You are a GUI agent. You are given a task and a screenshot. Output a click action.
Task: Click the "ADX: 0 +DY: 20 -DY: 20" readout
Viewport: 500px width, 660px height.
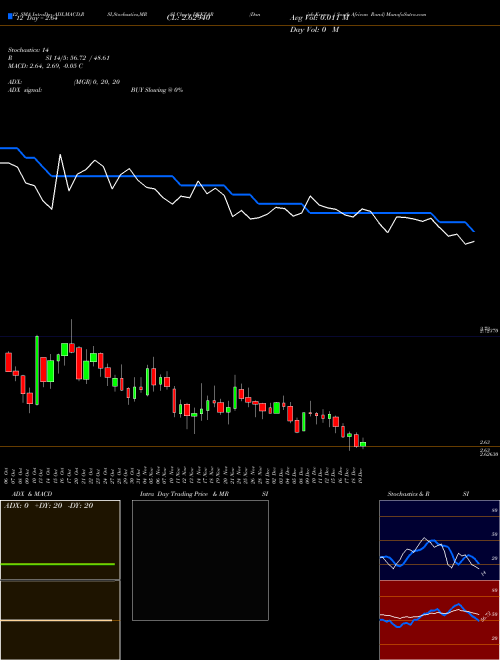pyautogui.click(x=48, y=506)
